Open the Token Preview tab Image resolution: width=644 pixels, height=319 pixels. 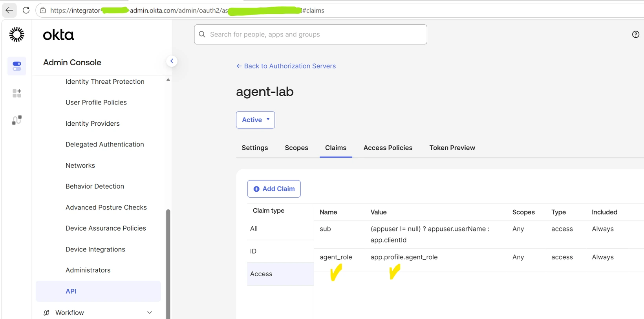452,148
